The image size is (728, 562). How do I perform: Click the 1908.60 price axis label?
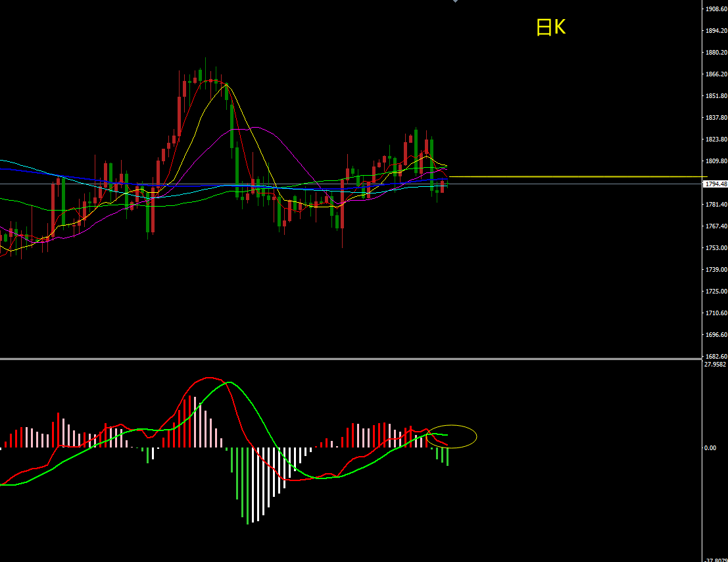point(715,9)
